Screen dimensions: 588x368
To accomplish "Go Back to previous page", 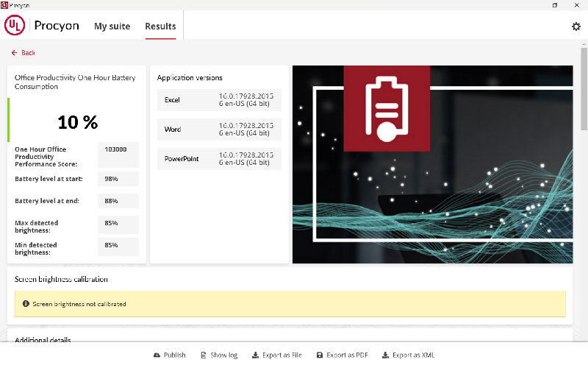I will click(x=24, y=53).
